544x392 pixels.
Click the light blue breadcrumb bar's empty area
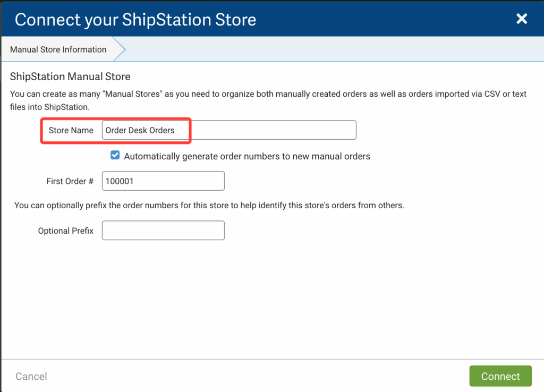coord(329,49)
